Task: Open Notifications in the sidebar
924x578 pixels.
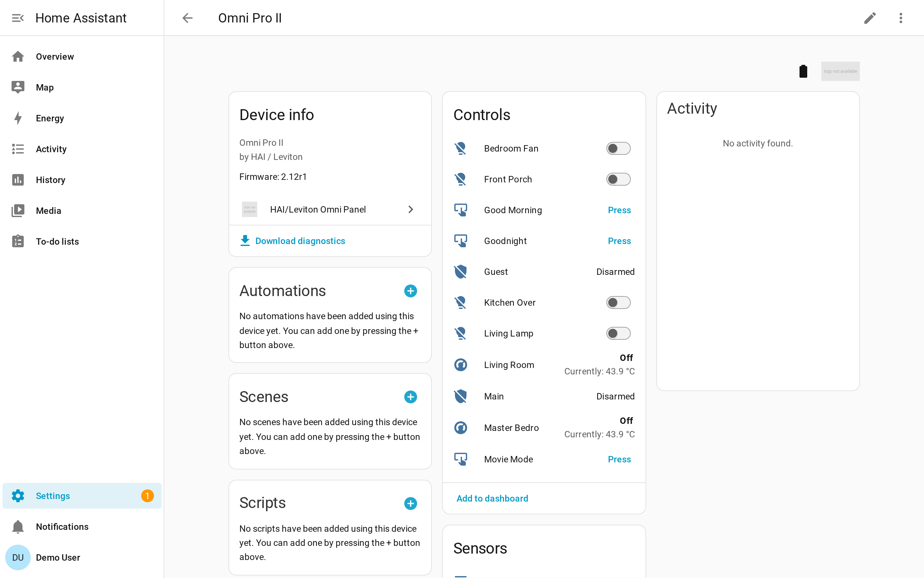Action: click(82, 527)
